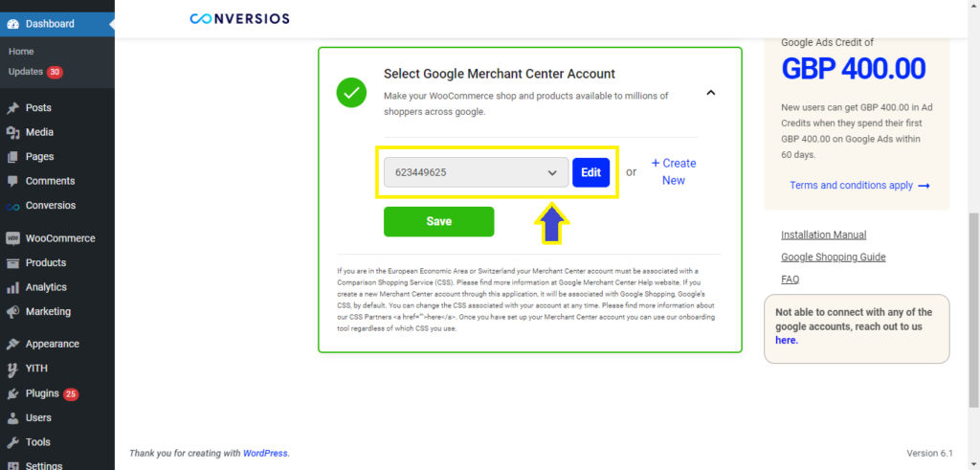
Task: Open the YITH menu
Action: (x=57, y=369)
